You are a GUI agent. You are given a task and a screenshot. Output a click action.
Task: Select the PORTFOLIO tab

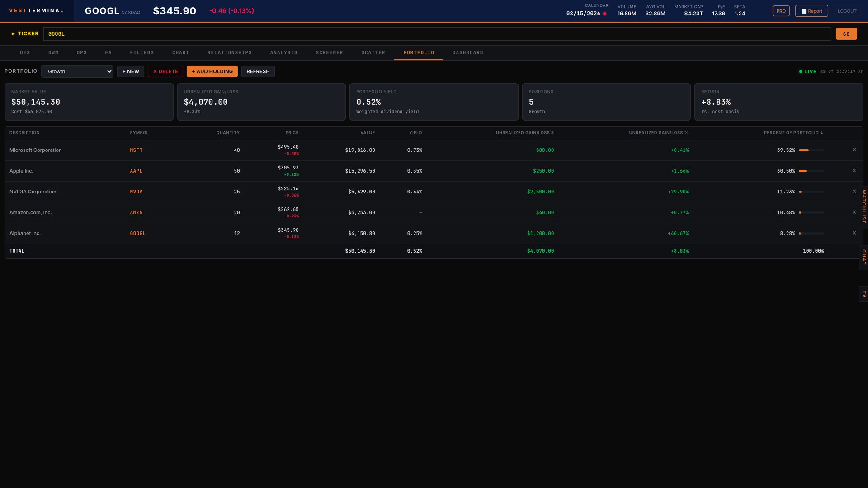(419, 53)
